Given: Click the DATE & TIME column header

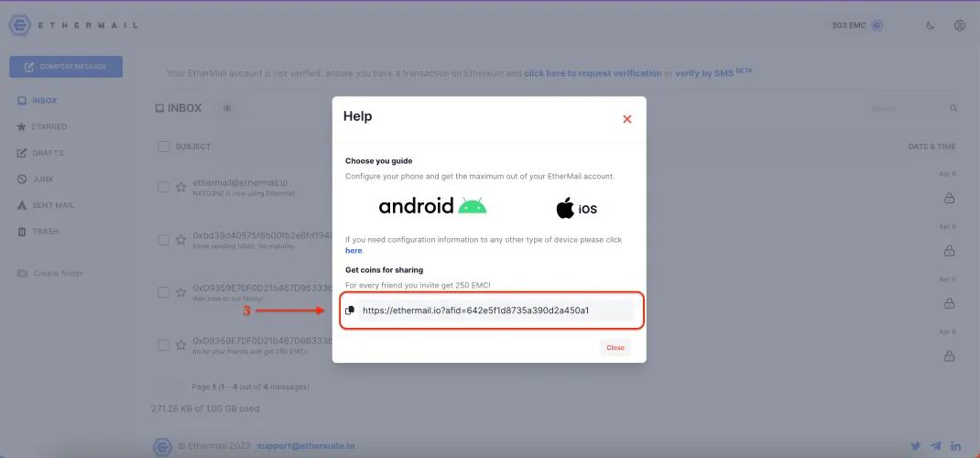Looking at the screenshot, I should coord(931,147).
